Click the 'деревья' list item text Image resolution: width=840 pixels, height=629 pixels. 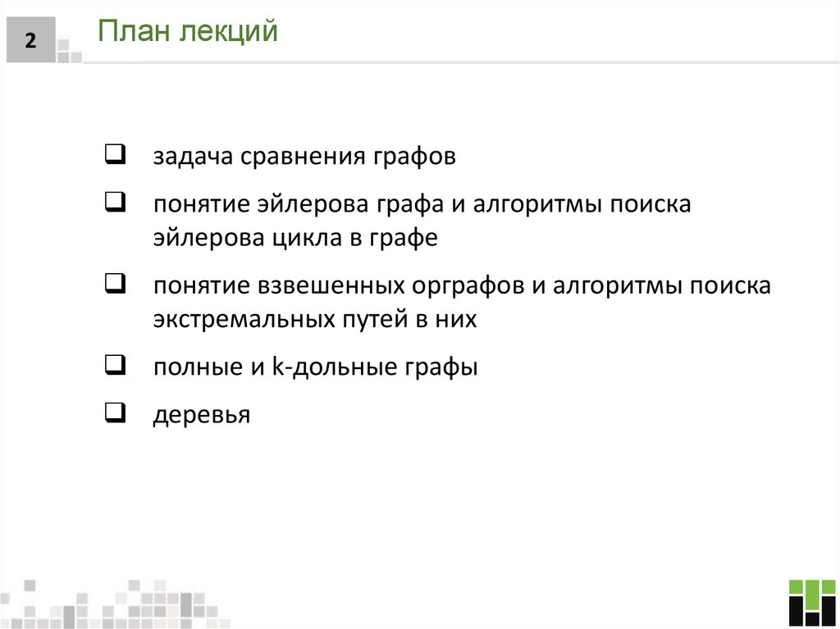(200, 415)
